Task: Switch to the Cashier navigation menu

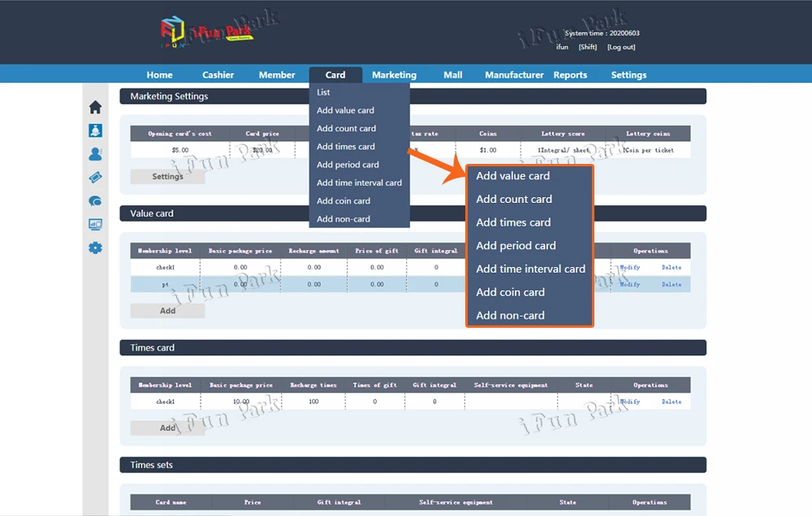Action: point(218,75)
